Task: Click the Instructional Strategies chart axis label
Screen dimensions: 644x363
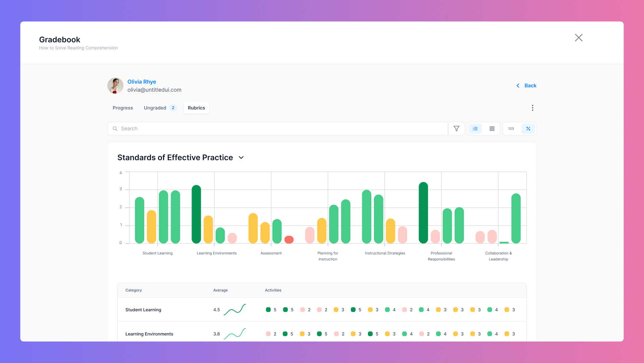Action: (x=385, y=253)
